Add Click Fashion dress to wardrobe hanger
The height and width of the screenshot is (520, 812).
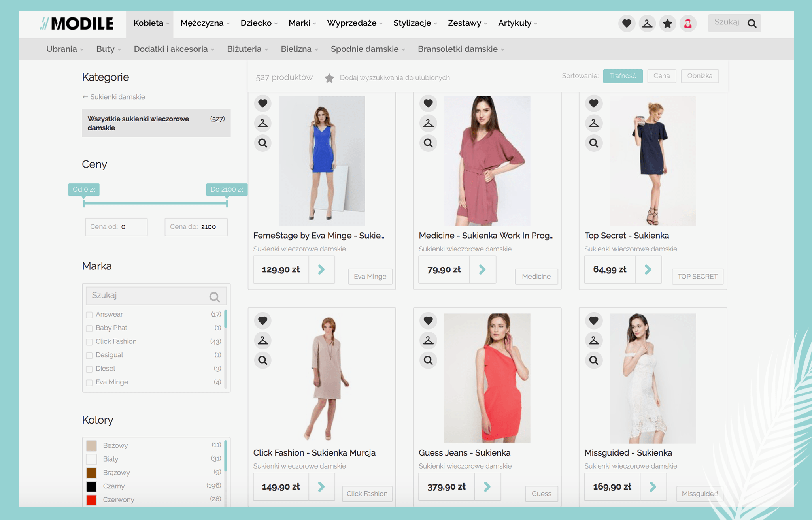(263, 340)
